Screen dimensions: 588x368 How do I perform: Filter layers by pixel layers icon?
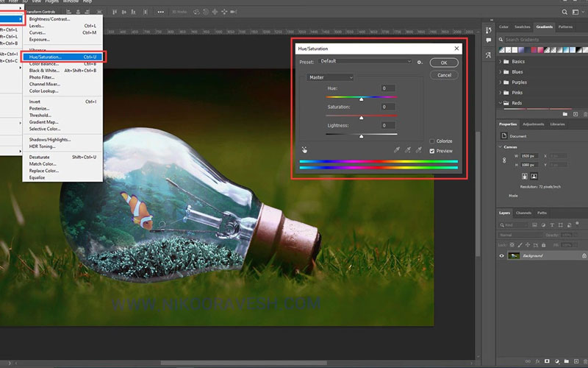(x=535, y=225)
